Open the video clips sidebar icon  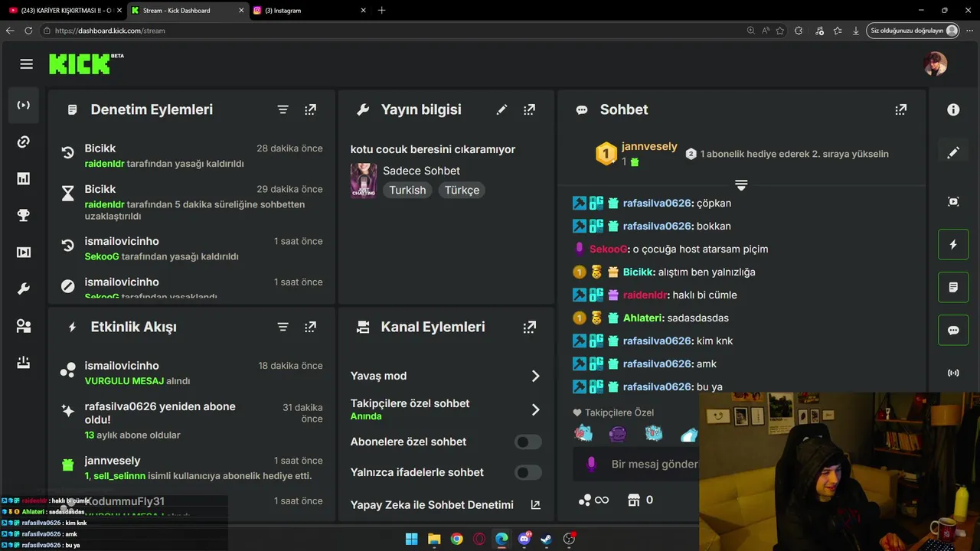(x=24, y=253)
